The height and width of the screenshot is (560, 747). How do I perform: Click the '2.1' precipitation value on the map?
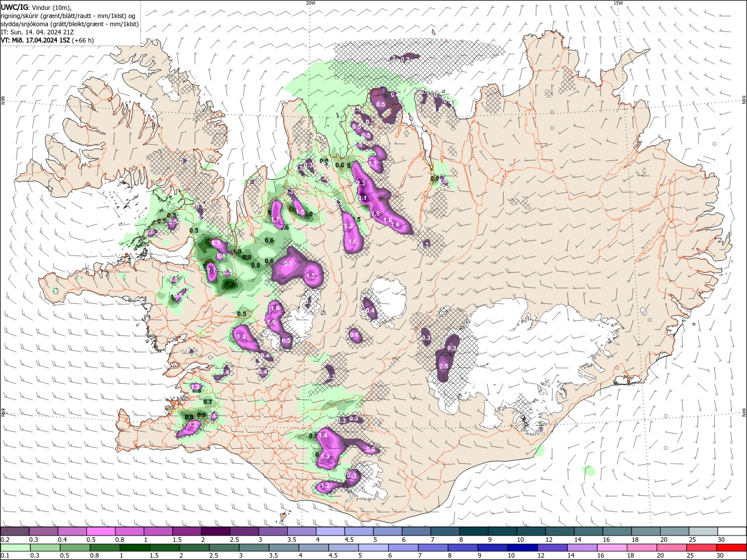[211, 271]
